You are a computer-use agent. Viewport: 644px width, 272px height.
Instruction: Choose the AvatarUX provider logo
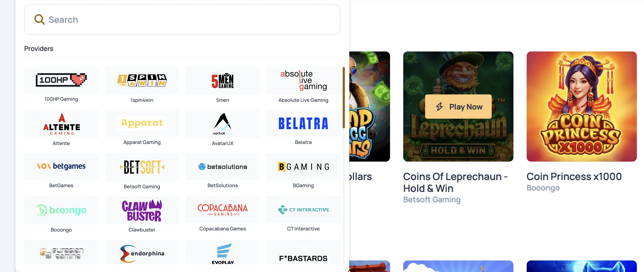pos(223,124)
